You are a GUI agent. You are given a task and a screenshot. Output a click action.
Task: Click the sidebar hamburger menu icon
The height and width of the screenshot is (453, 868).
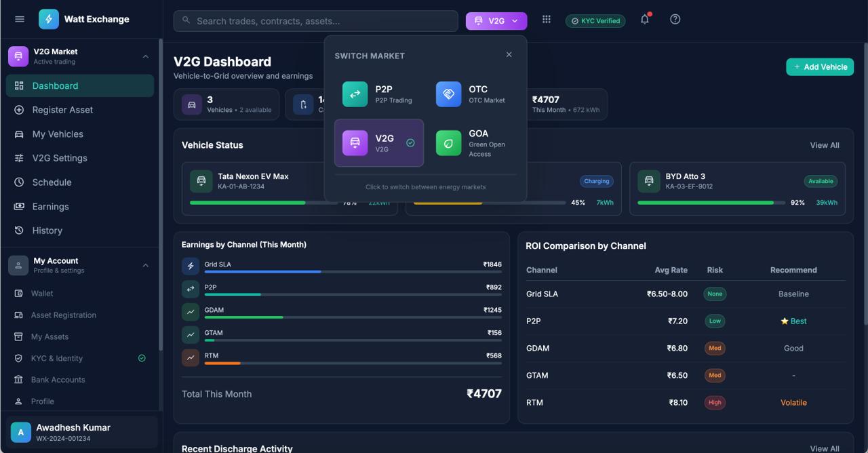(19, 19)
